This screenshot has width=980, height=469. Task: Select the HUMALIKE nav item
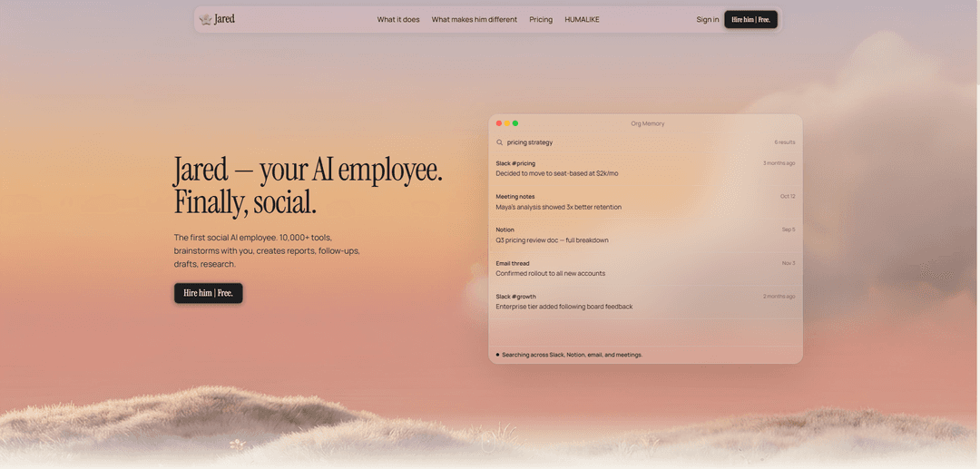(582, 19)
